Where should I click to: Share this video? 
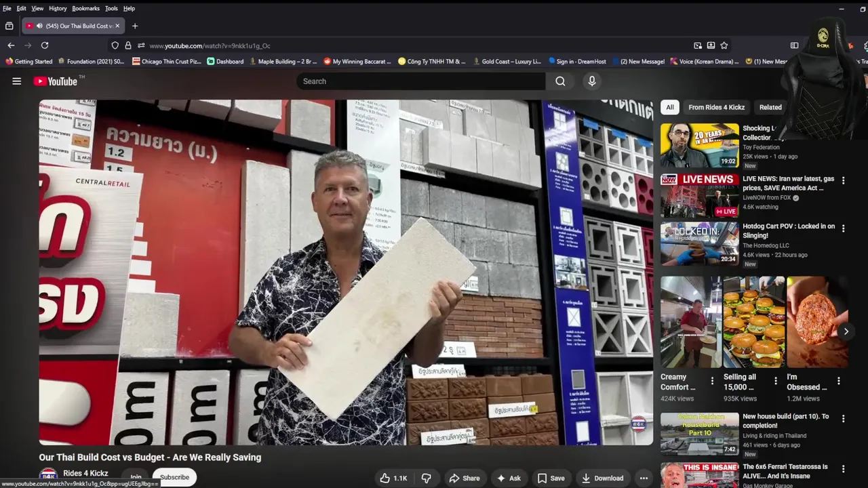[x=464, y=478]
